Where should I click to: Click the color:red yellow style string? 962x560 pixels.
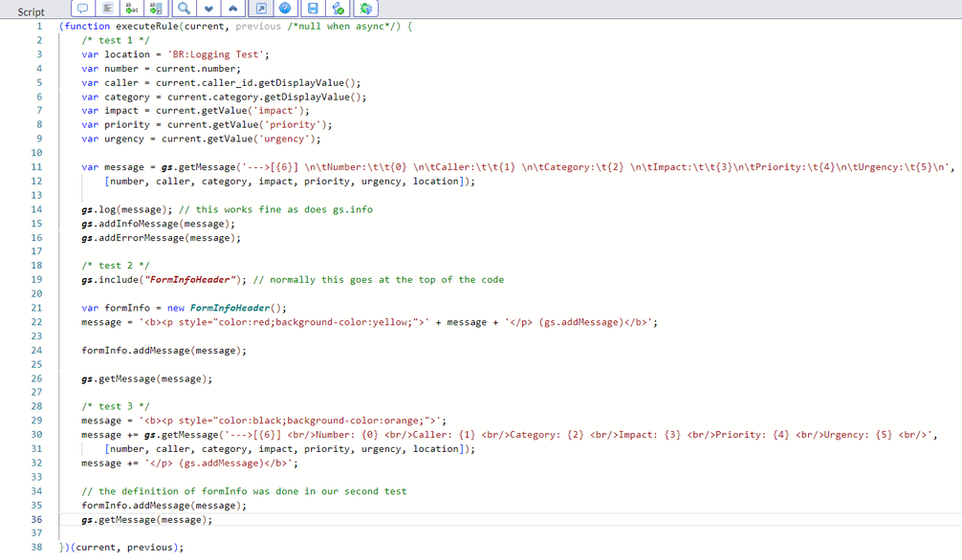[x=284, y=322]
